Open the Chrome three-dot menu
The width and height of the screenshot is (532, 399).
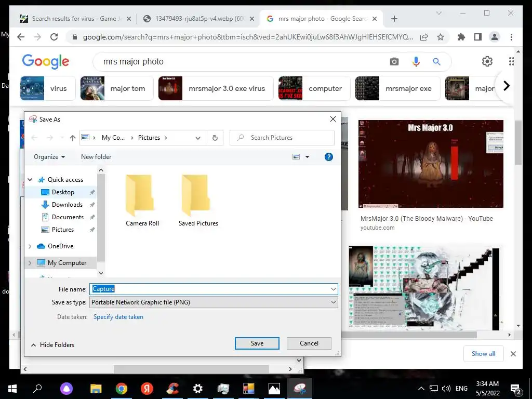511,37
